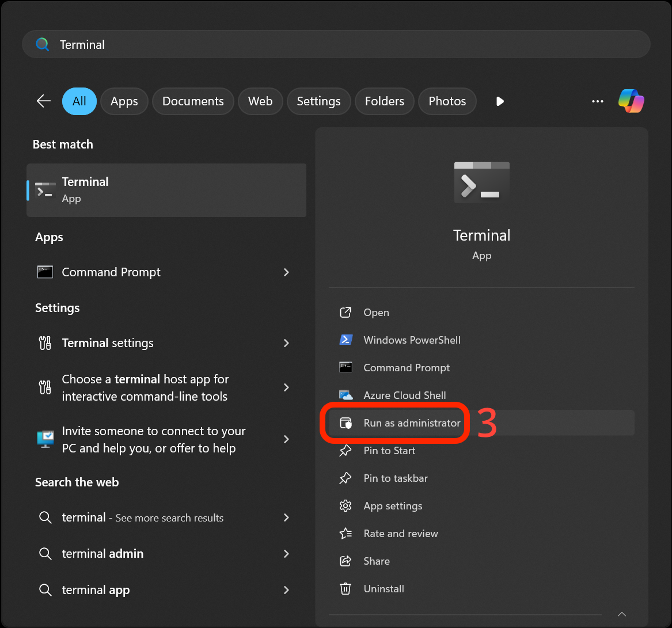Expand the Command Prompt result chevron
Image resolution: width=672 pixels, height=628 pixels.
[286, 272]
